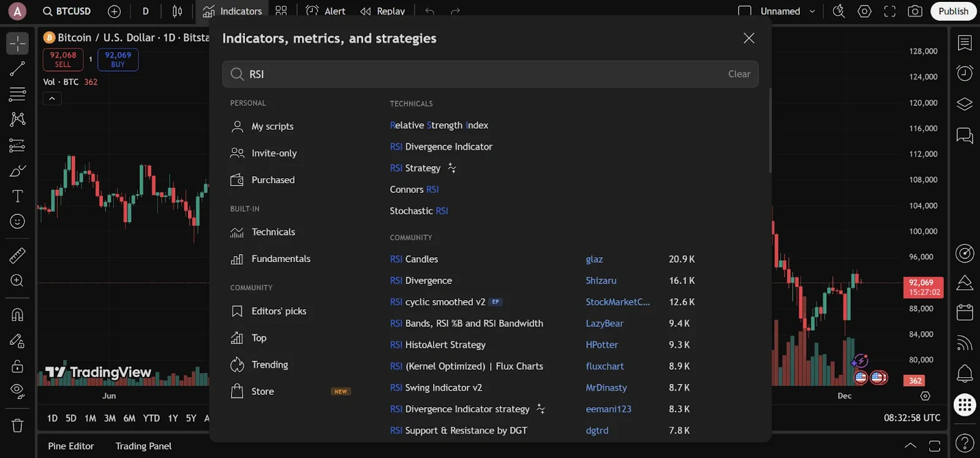The width and height of the screenshot is (980, 458).
Task: Toggle stay in drawing mode
Action: [x=18, y=340]
